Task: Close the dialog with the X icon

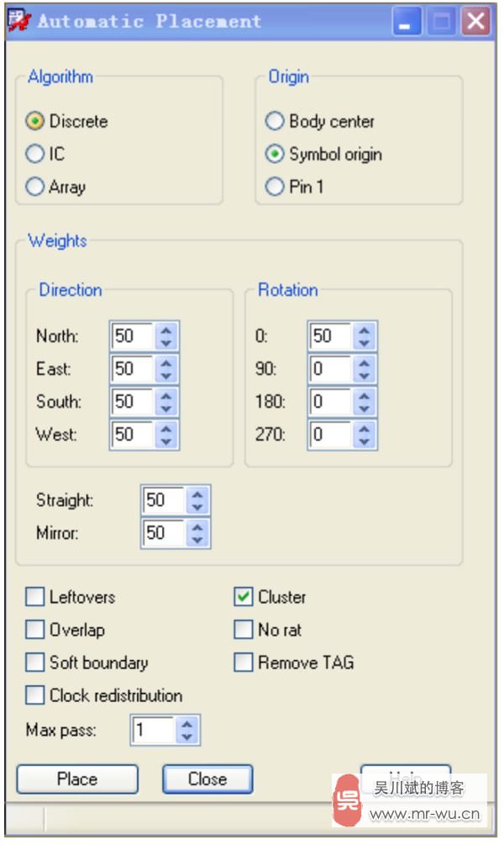Action: point(475,22)
